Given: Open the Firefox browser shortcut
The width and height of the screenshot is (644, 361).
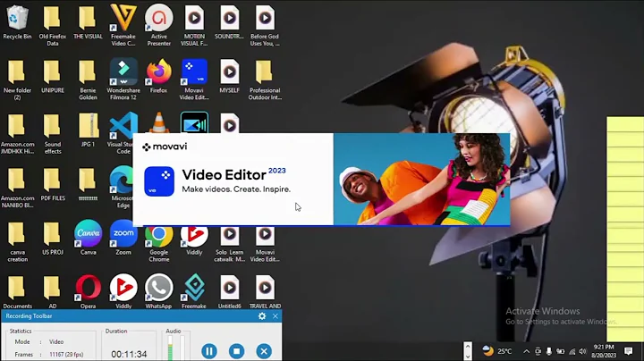Looking at the screenshot, I should point(158,77).
